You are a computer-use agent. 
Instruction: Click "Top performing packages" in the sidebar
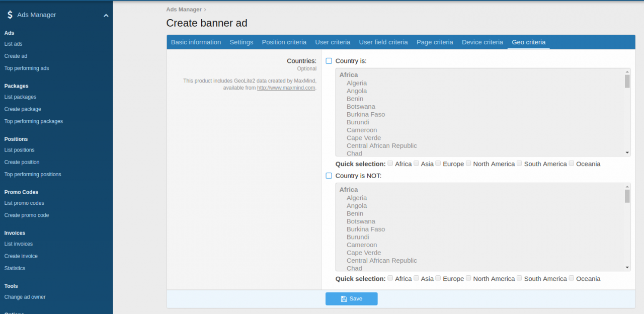[x=33, y=121]
